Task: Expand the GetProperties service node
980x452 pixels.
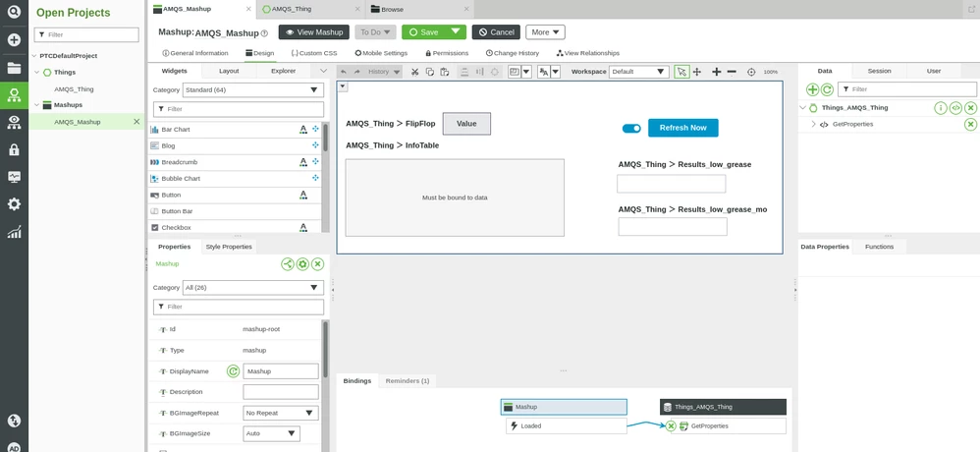Action: point(813,125)
